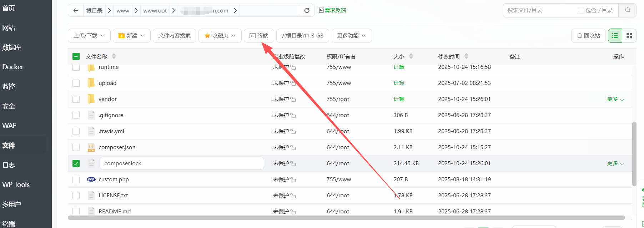Open 网站 in the sidebar

9,28
